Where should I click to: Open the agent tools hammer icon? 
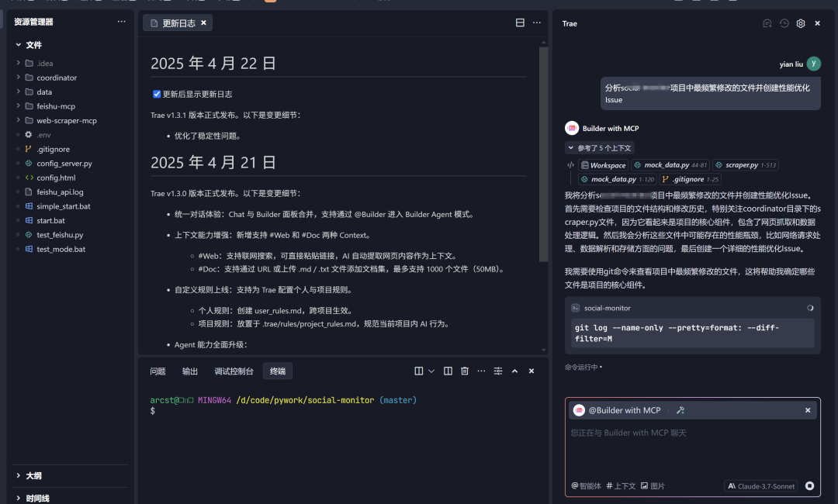pyautogui.click(x=680, y=411)
